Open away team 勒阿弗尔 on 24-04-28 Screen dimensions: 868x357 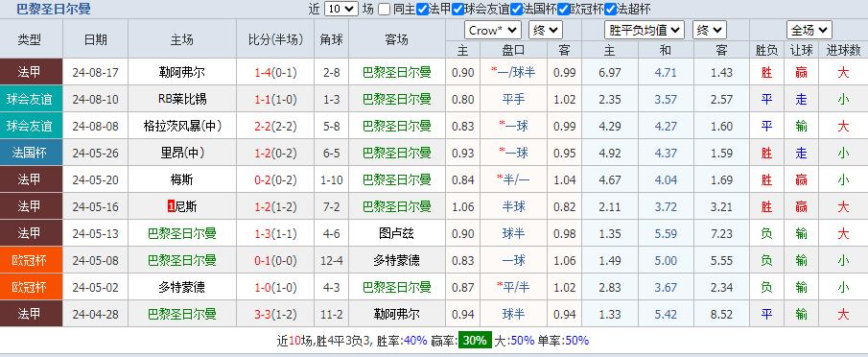396,315
